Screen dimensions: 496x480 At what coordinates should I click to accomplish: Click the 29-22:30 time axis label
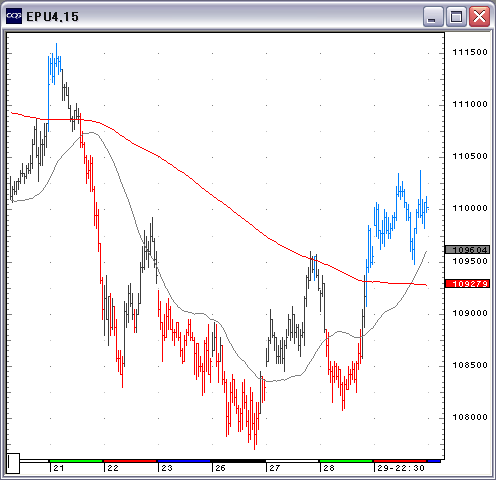point(401,468)
